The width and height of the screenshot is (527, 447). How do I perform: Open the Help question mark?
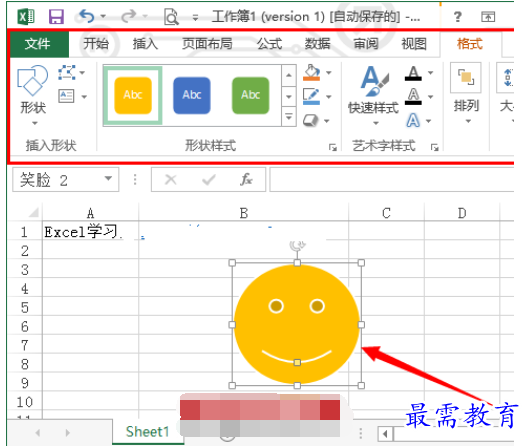[457, 16]
